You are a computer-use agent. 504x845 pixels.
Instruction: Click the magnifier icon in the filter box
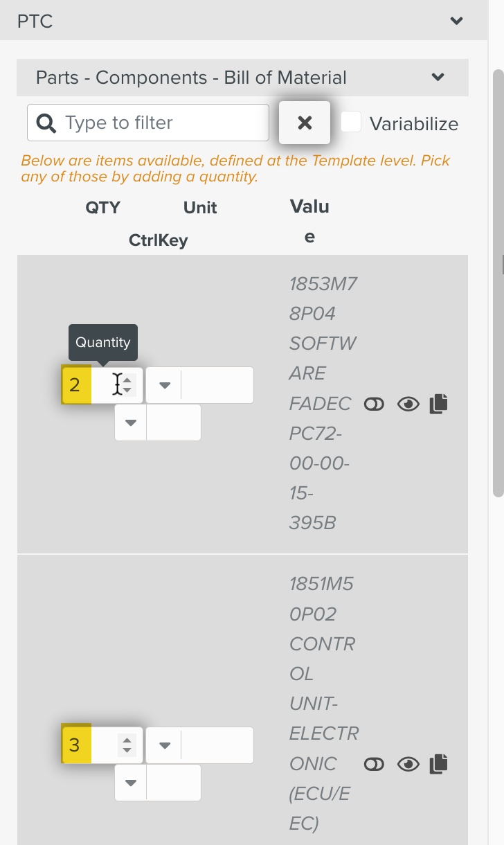(46, 123)
